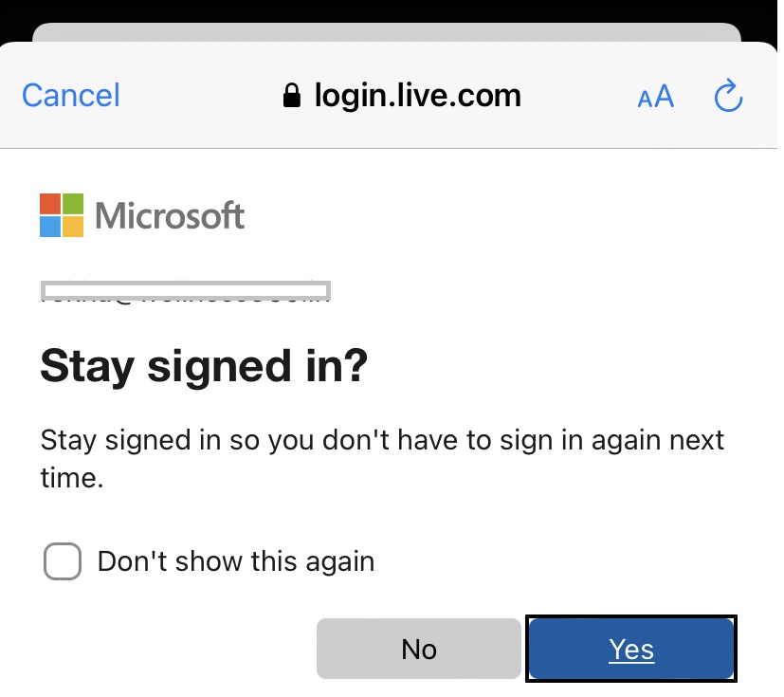784x697 pixels.
Task: Select the login.live.com address text
Action: [417, 96]
